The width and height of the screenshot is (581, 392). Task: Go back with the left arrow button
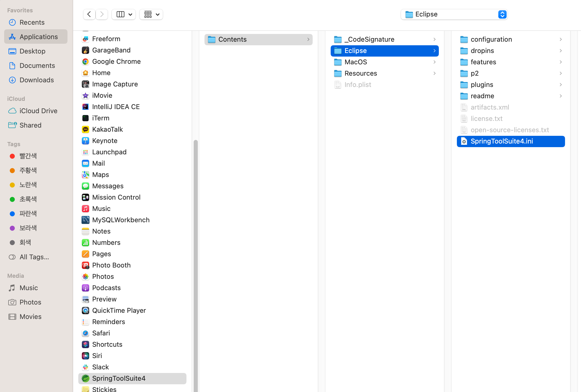[89, 14]
